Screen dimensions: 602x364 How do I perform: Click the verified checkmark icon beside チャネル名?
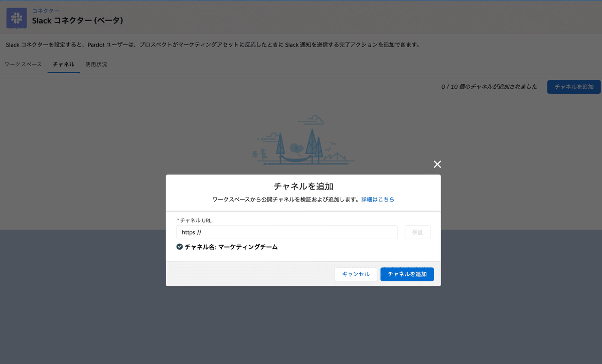(x=180, y=247)
